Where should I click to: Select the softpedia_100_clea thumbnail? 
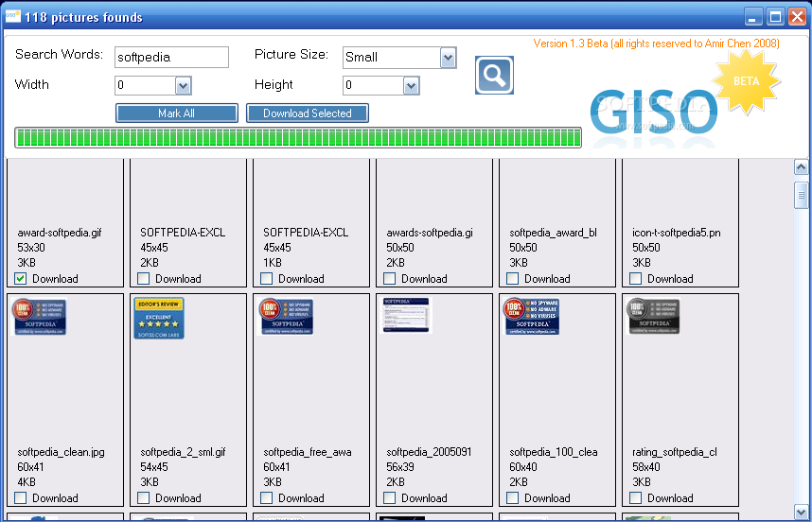[531, 317]
